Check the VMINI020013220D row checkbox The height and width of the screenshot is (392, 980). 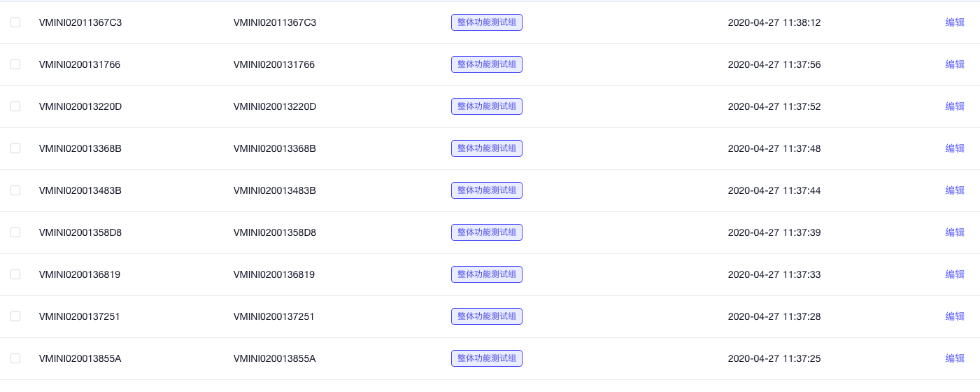pos(15,106)
